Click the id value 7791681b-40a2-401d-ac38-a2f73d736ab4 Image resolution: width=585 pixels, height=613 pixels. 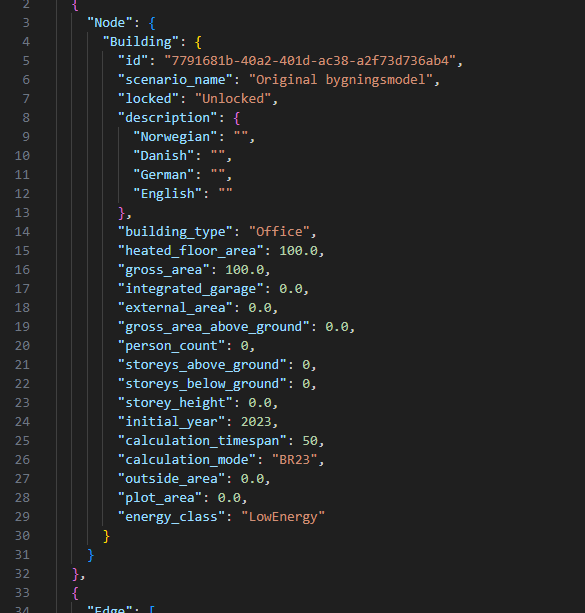click(x=310, y=61)
